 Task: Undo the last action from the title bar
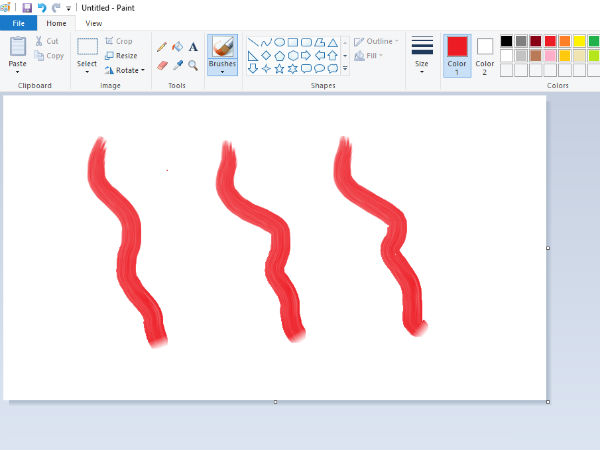point(42,7)
